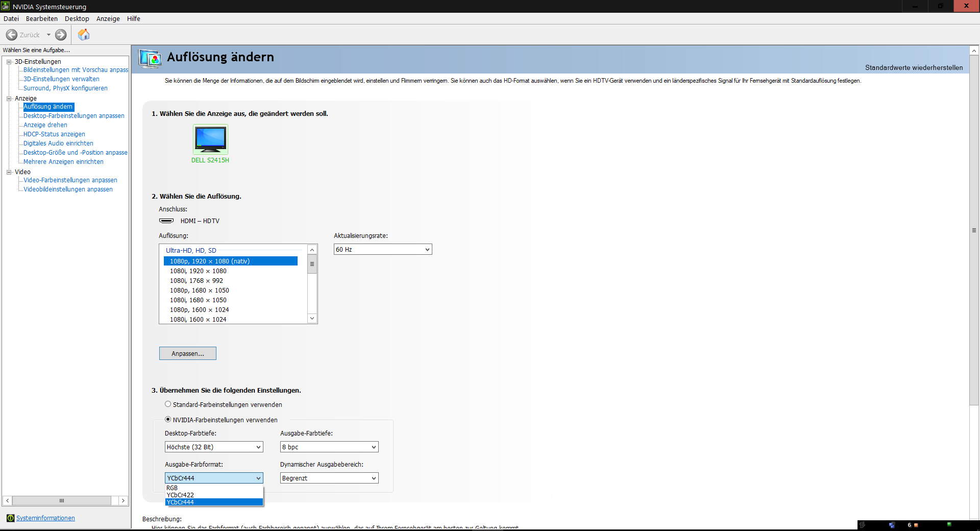Select 1080p, 1920 × 1080 (nativ) resolution

231,261
